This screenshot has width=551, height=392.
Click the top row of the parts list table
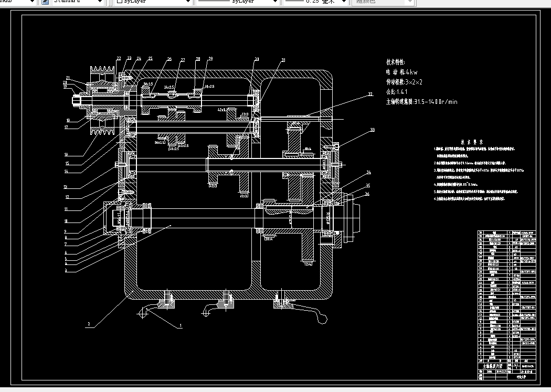coord(506,232)
